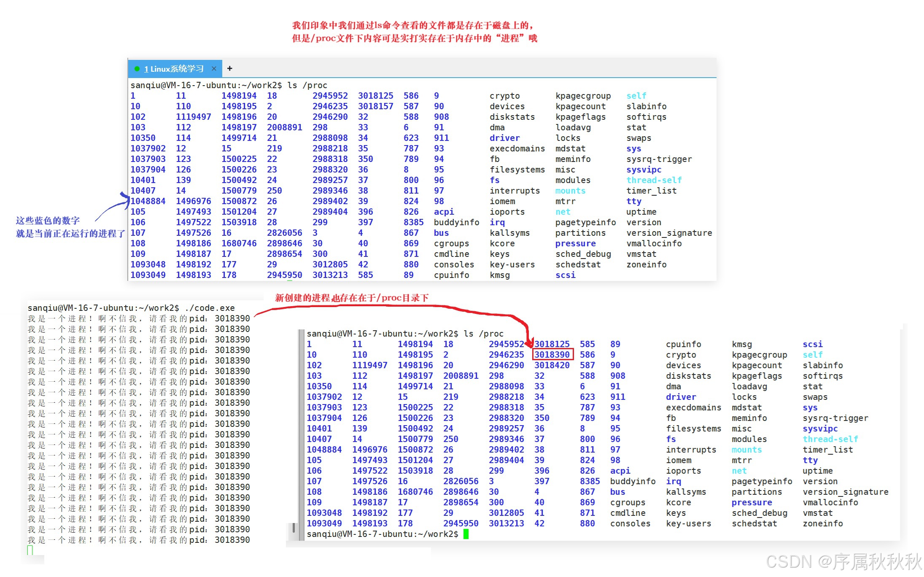This screenshot has height=577, width=924.
Task: Click the red-boxed 3018390 entry
Action: tap(552, 355)
